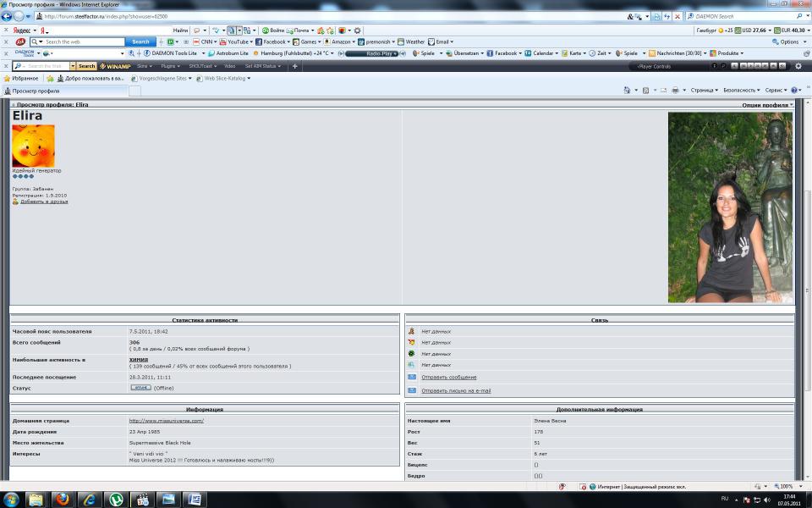Open the missuniverse.com homepage link

(x=166, y=421)
